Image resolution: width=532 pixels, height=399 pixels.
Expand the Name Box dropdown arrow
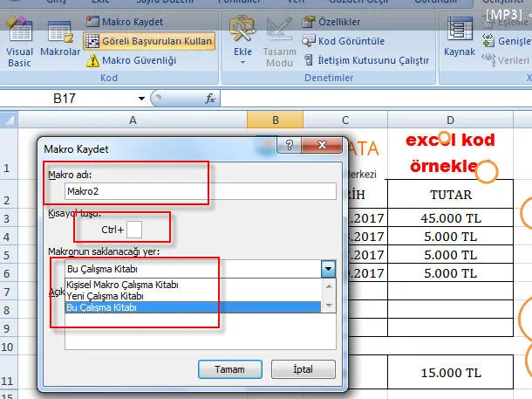click(141, 100)
